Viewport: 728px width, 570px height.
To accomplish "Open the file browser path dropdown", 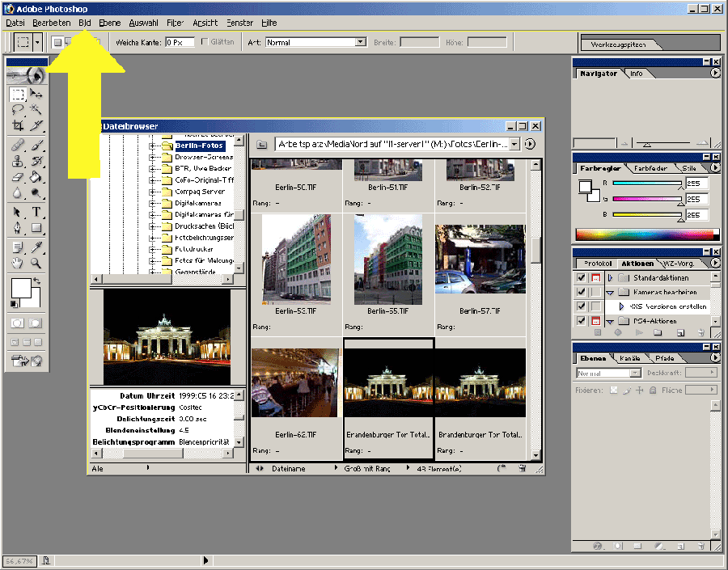I will 514,144.
